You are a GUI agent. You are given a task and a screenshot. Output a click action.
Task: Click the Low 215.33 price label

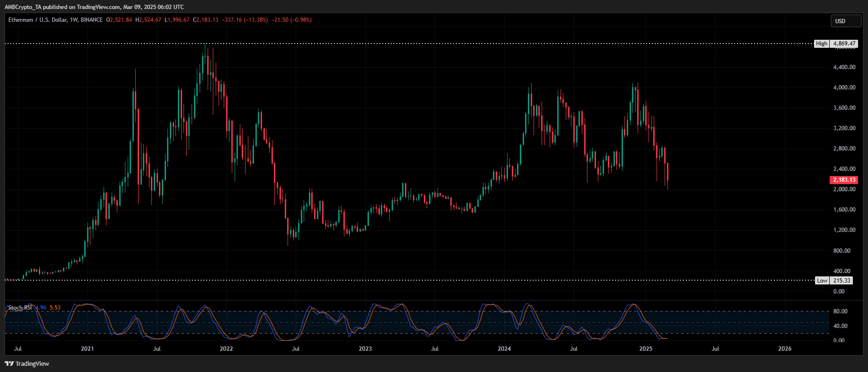835,280
